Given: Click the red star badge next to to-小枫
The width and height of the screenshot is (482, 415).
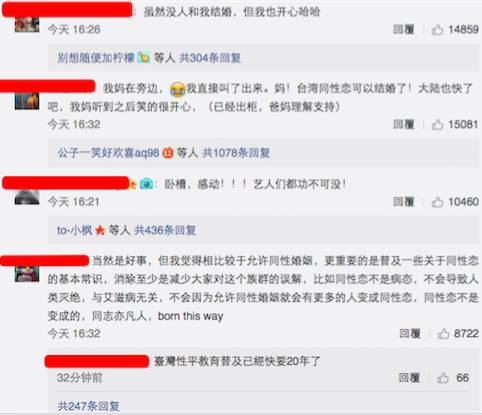Looking at the screenshot, I should (x=100, y=230).
